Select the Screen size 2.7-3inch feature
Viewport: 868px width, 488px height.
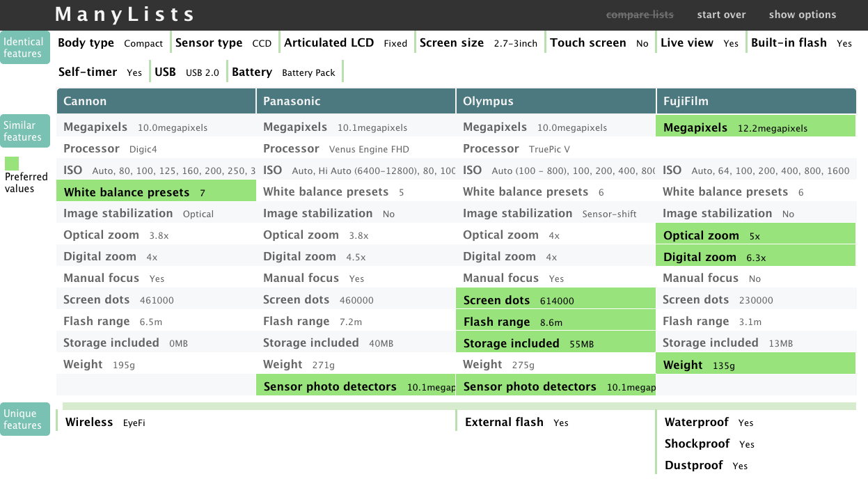pyautogui.click(x=479, y=43)
